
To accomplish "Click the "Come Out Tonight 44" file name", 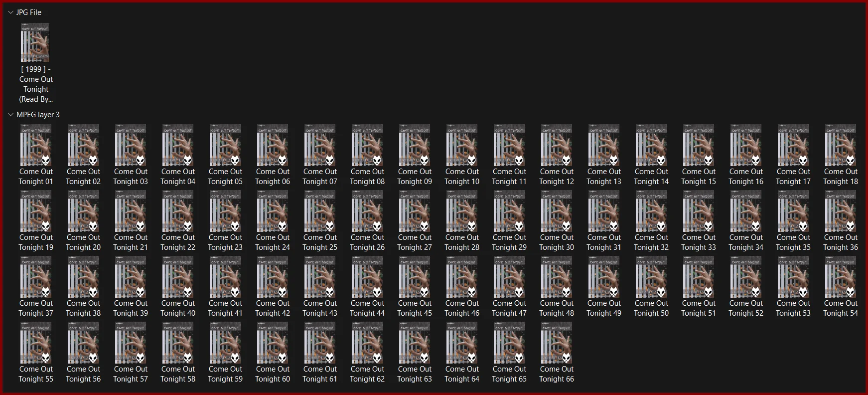I will (367, 308).
